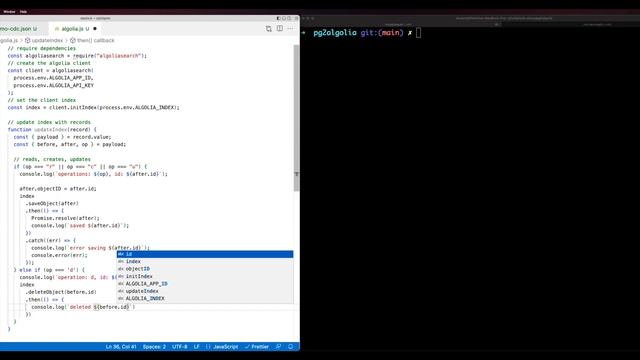Click 'console.error(err);' code line
Viewport: 640px width, 360px height.
pos(59,255)
